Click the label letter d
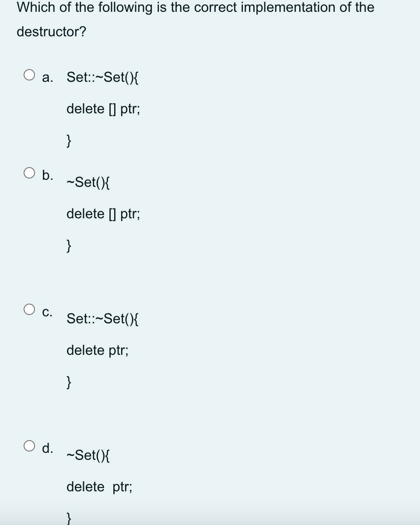 pos(47,448)
